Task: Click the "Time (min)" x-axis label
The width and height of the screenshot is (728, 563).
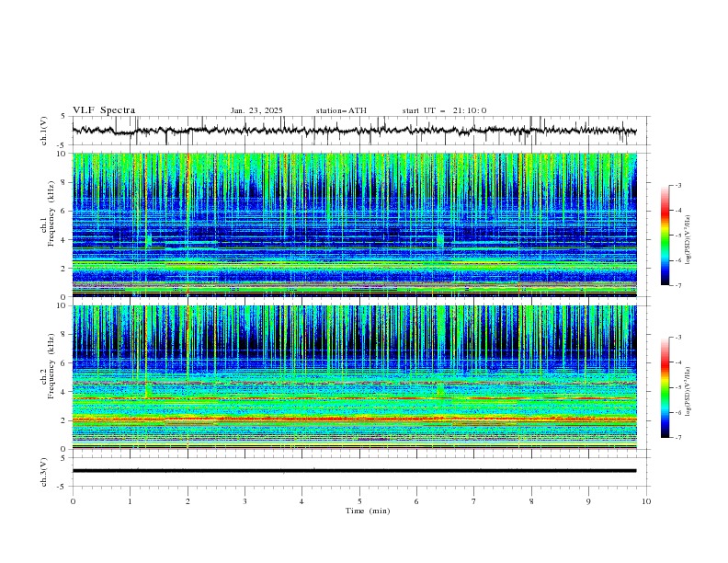Action: 368,511
